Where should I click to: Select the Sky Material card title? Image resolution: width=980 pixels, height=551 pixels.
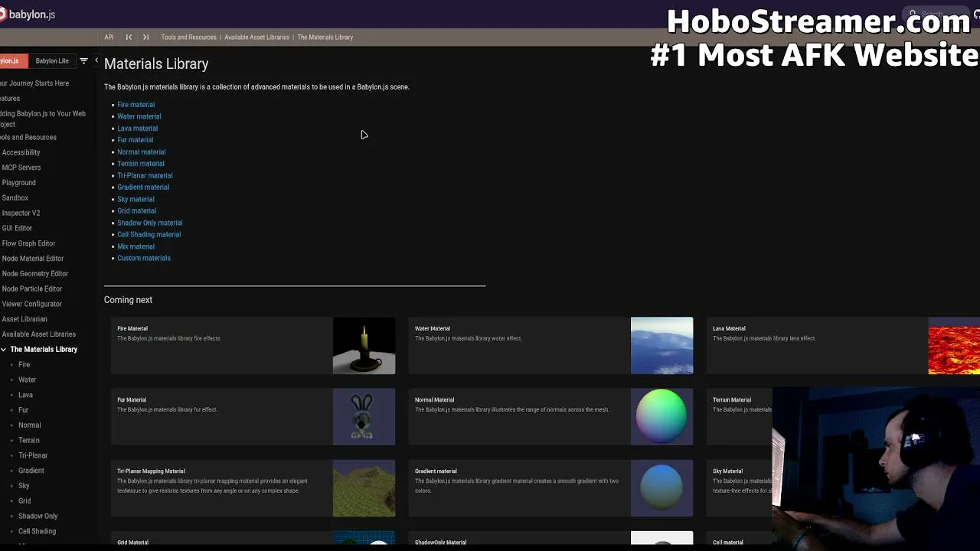point(727,471)
